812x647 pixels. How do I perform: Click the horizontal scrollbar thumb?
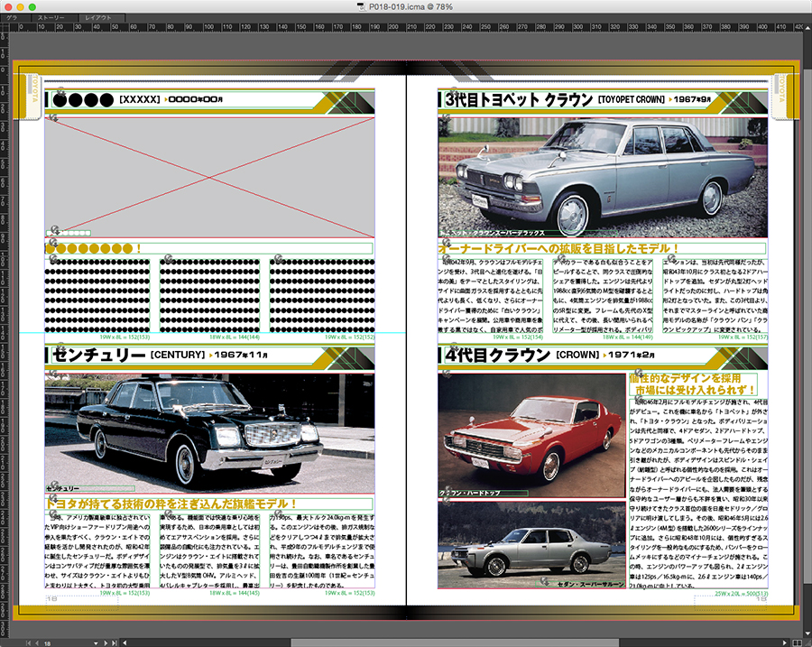455,642
